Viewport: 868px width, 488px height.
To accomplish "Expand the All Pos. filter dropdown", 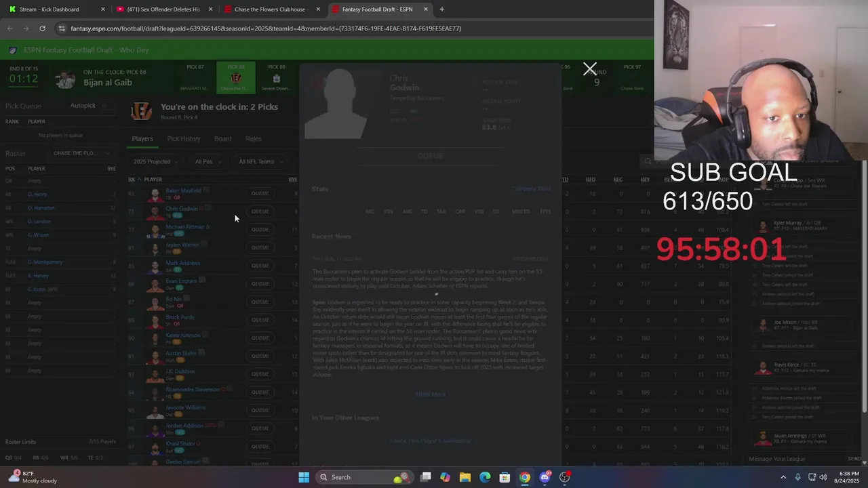I will click(x=207, y=162).
